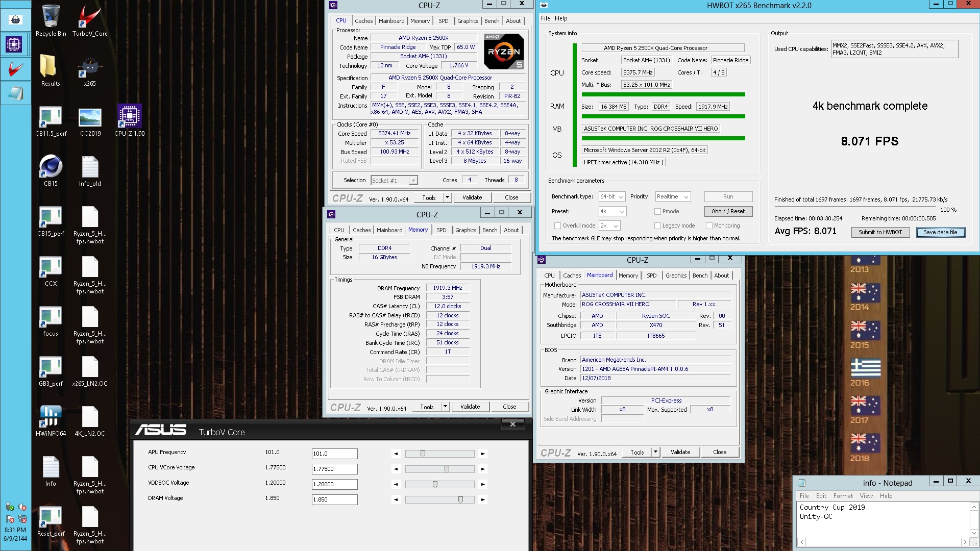Open the Priority Realtime dropdown
This screenshot has width=980, height=551.
673,196
